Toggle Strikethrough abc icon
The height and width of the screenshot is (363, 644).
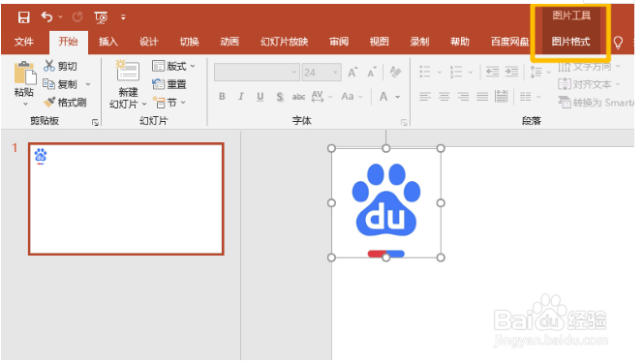(x=298, y=97)
